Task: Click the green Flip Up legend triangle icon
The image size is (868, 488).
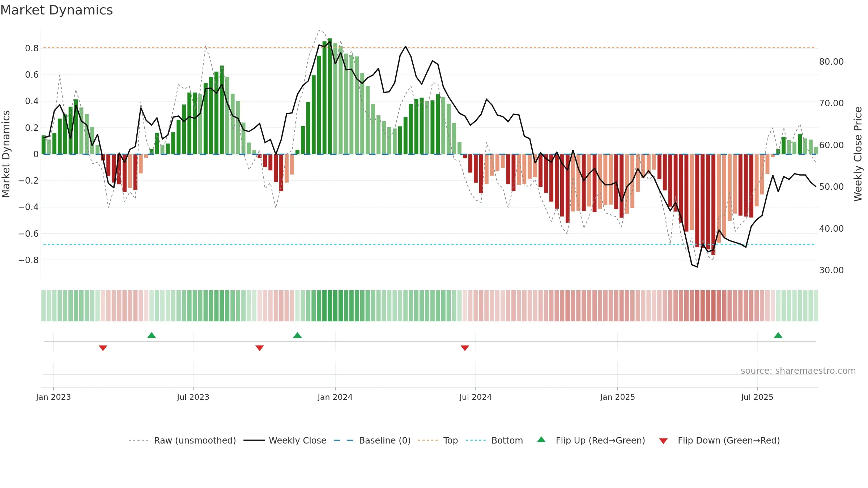Action: point(541,440)
